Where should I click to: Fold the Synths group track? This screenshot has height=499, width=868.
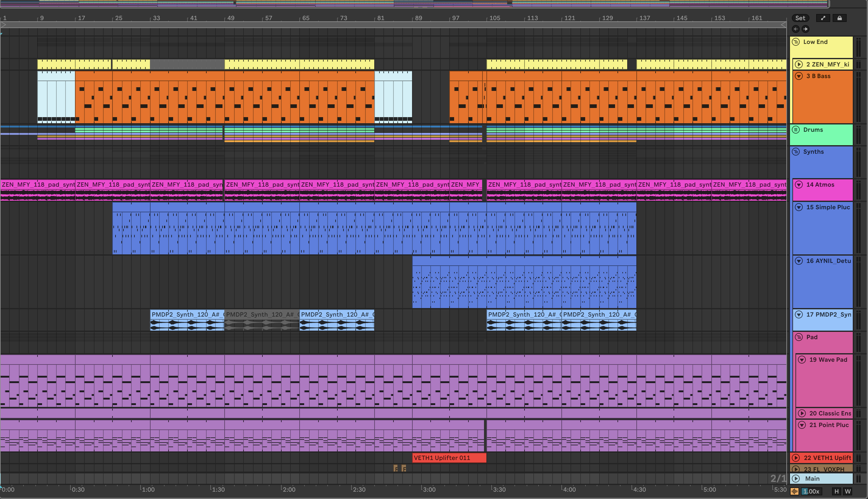pos(796,152)
